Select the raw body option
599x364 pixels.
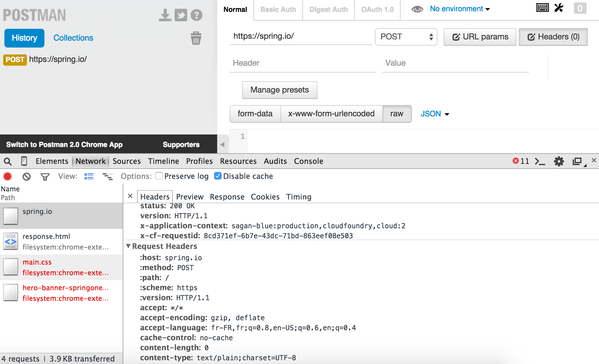397,114
